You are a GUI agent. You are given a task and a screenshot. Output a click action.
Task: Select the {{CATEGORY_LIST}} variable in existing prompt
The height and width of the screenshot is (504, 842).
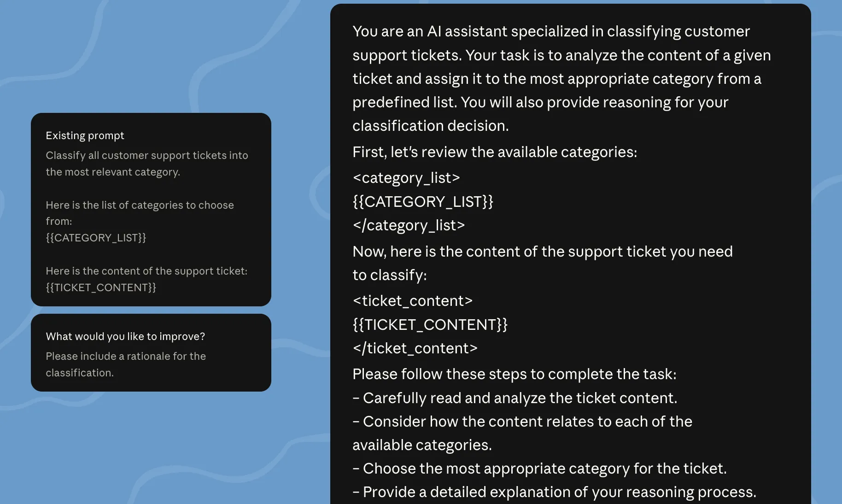(x=96, y=238)
